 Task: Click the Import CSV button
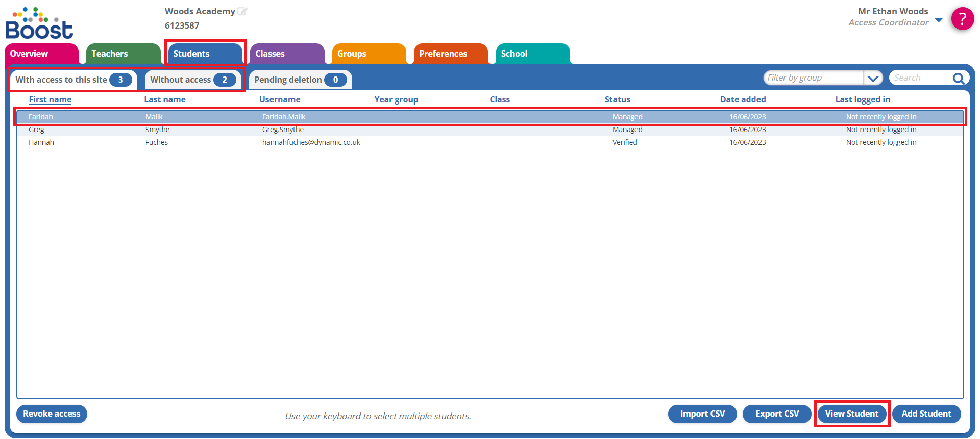(702, 414)
